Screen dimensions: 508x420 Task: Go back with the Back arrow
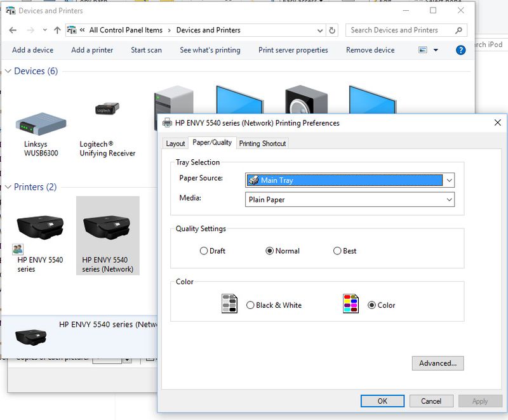point(13,30)
